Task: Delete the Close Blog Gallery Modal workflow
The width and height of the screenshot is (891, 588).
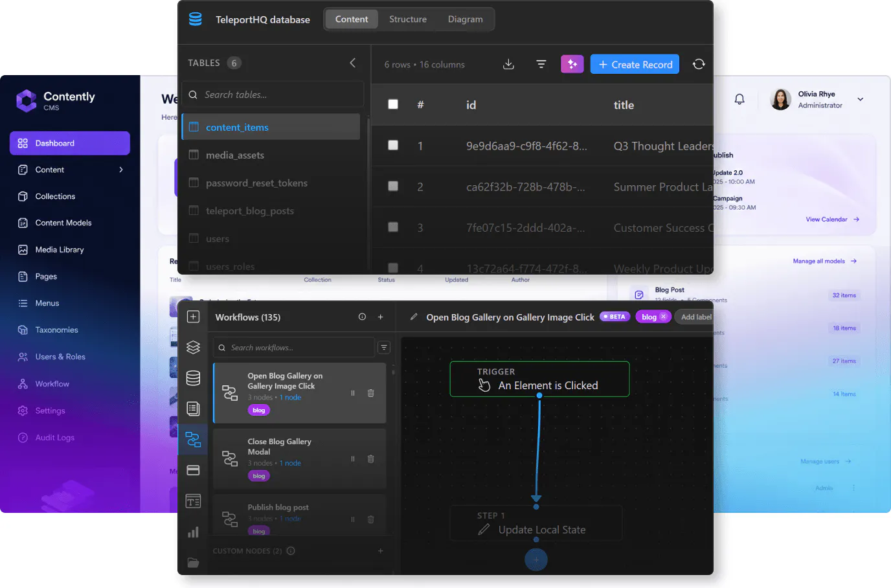Action: 371,459
